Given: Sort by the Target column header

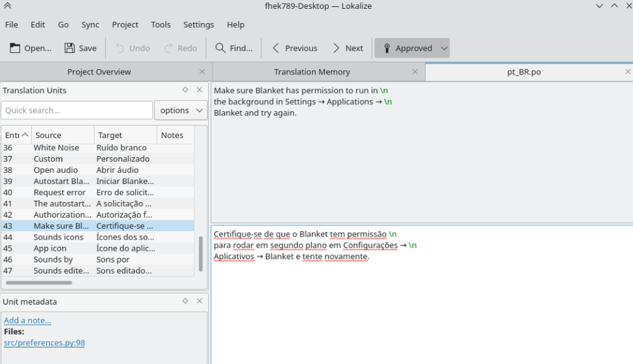Looking at the screenshot, I should click(x=125, y=135).
